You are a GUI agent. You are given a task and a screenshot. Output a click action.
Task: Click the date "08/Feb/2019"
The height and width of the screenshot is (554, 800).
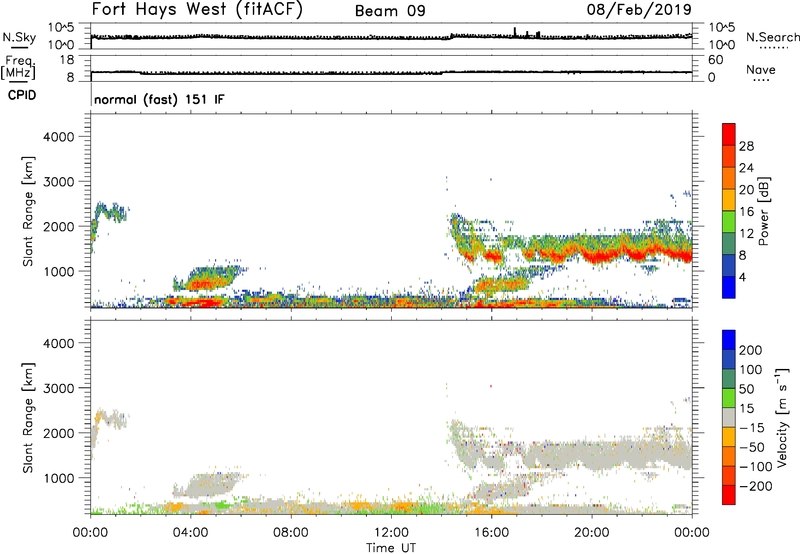639,9
